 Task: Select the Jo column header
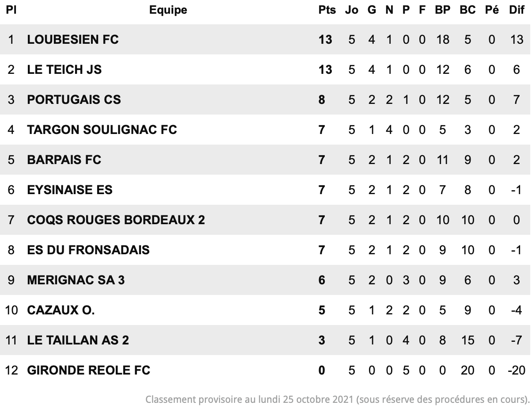tap(352, 10)
